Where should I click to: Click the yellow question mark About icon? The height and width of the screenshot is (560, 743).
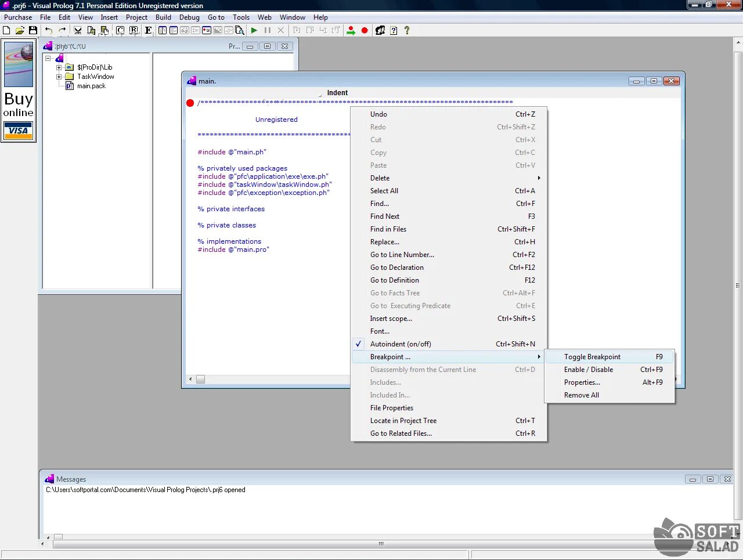407,30
